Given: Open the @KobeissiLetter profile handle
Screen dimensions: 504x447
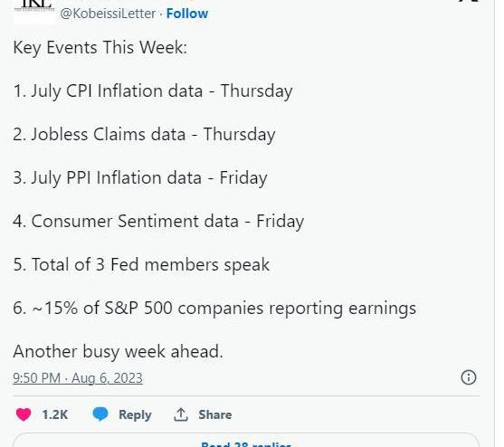Looking at the screenshot, I should (x=108, y=14).
